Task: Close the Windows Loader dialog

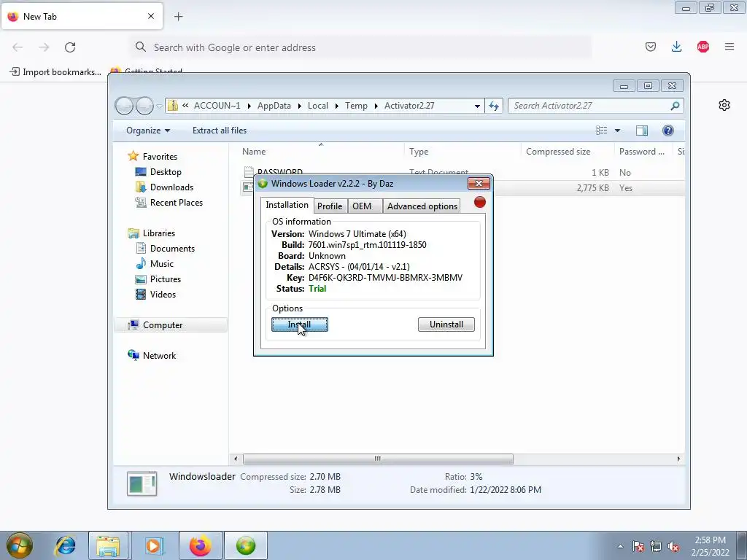Action: click(x=479, y=183)
